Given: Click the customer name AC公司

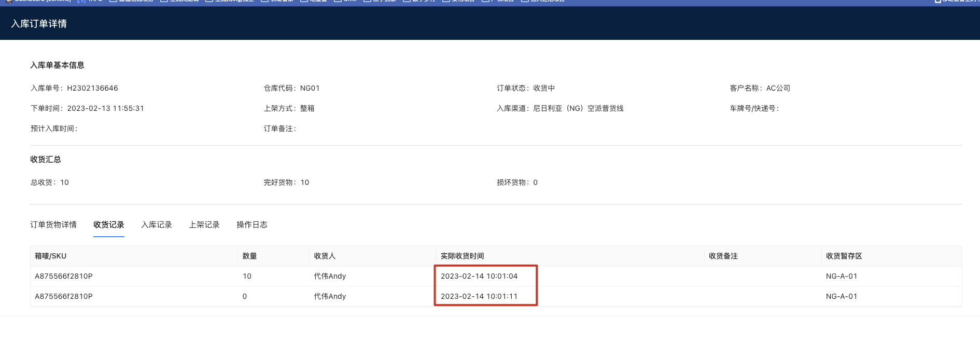Looking at the screenshot, I should 778,88.
